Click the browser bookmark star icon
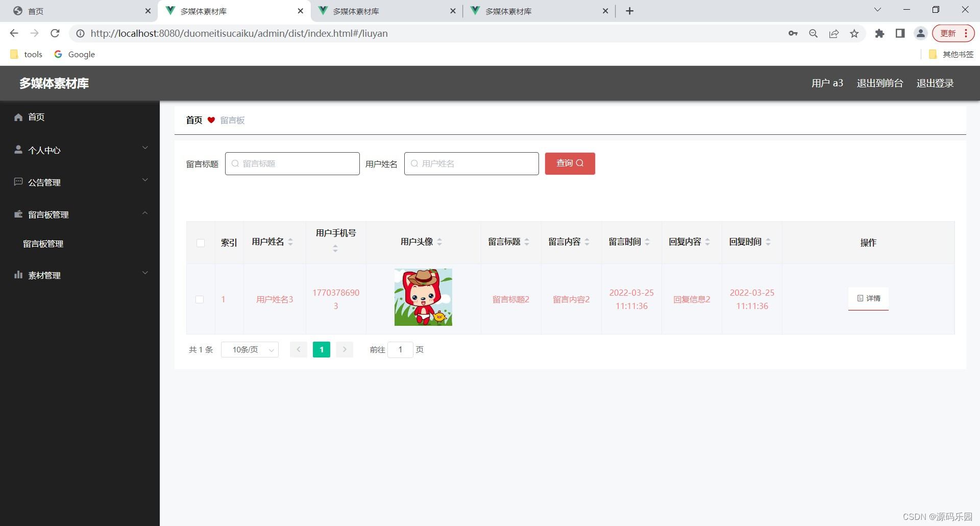Screen dimensions: 980x526 (854, 33)
